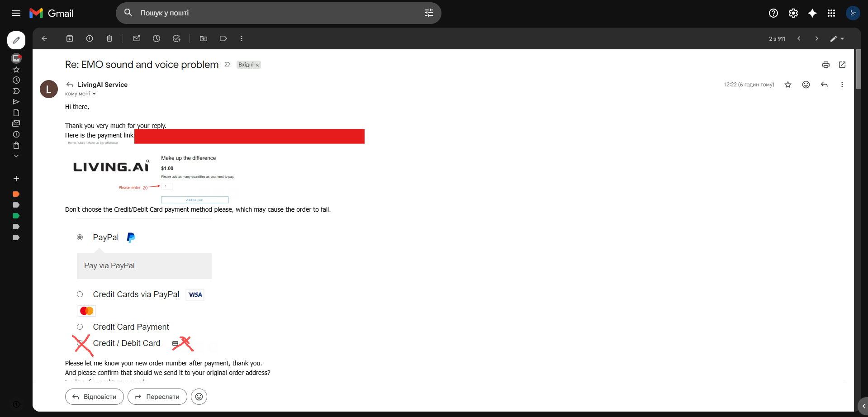Expand more labels in left sidebar
This screenshot has height=417, width=868.
[x=16, y=156]
